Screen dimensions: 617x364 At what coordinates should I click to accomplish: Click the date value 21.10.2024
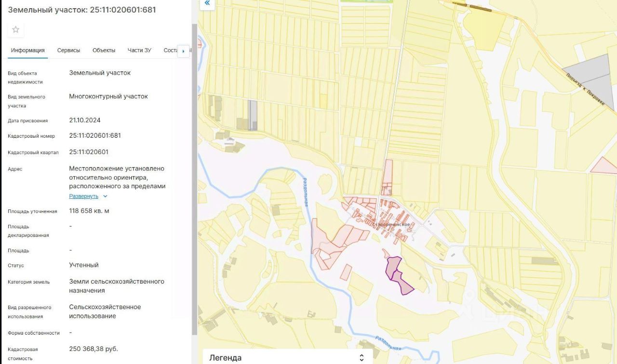pos(85,120)
